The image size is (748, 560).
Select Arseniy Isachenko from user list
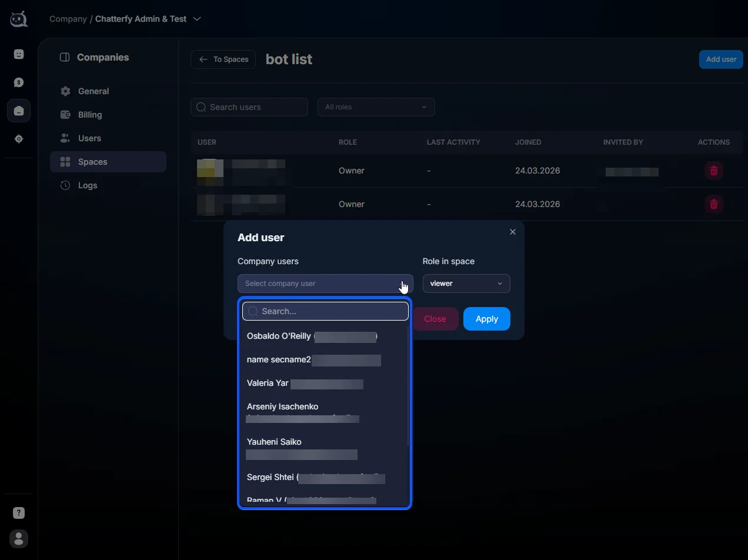tap(325, 412)
